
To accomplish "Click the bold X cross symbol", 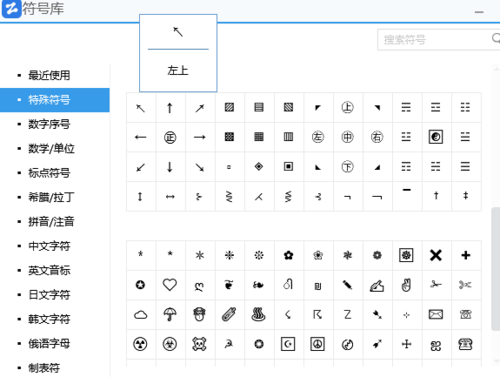I will point(436,256).
